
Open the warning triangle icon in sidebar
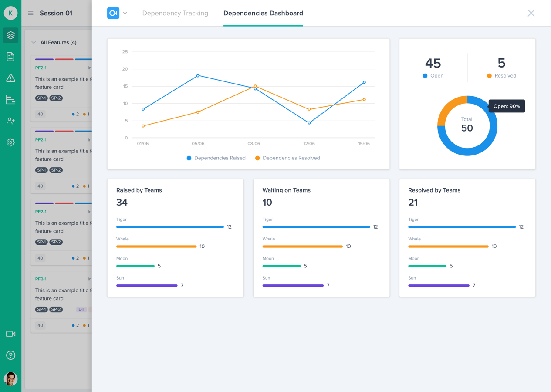coord(10,78)
